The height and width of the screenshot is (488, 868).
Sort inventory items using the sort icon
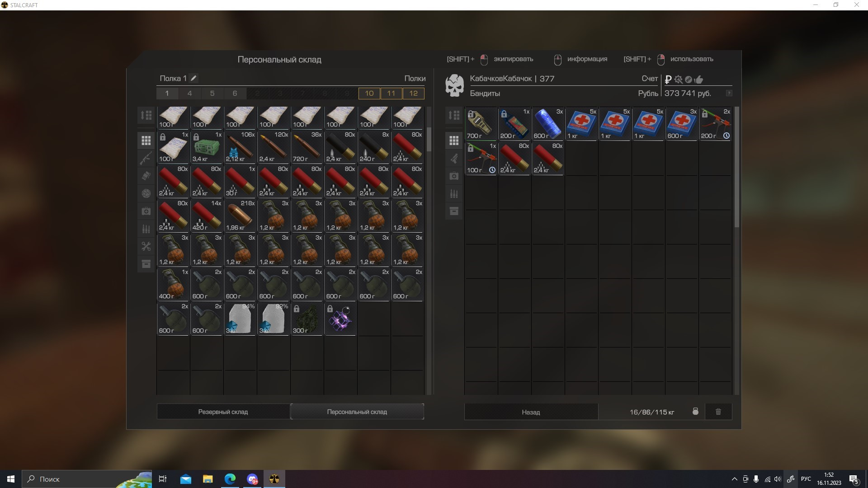[454, 115]
